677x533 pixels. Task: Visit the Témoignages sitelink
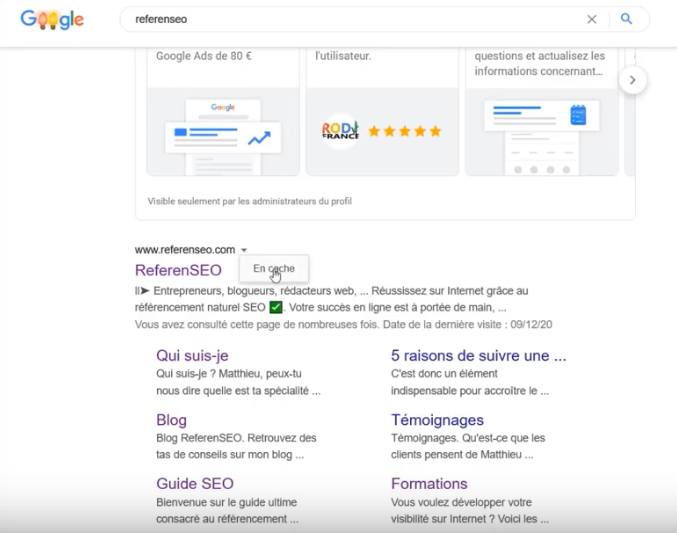[437, 420]
